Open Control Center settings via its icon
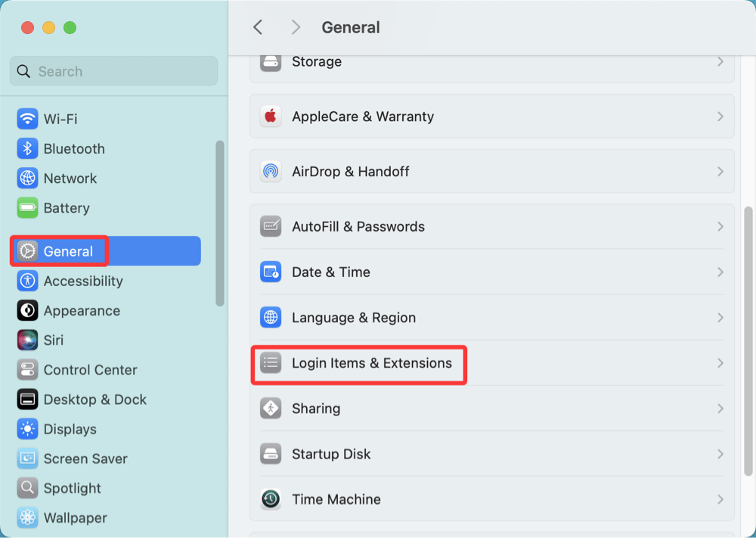756x538 pixels. click(x=27, y=369)
